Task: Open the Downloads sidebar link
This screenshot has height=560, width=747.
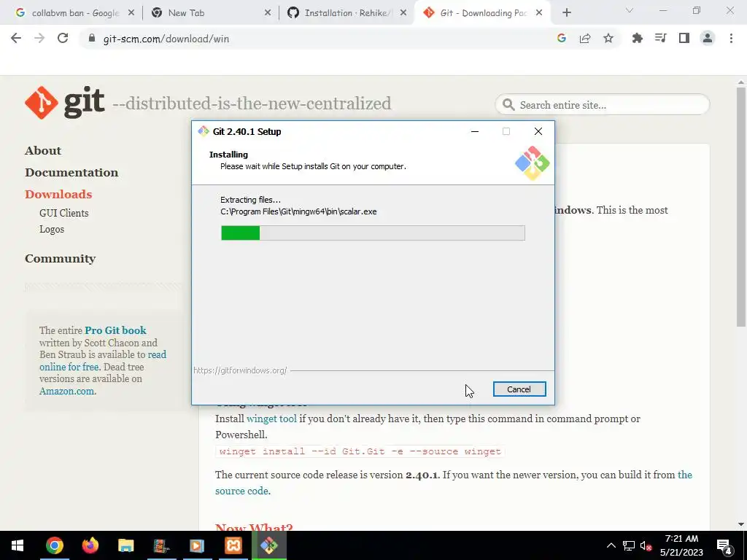Action: 58,194
